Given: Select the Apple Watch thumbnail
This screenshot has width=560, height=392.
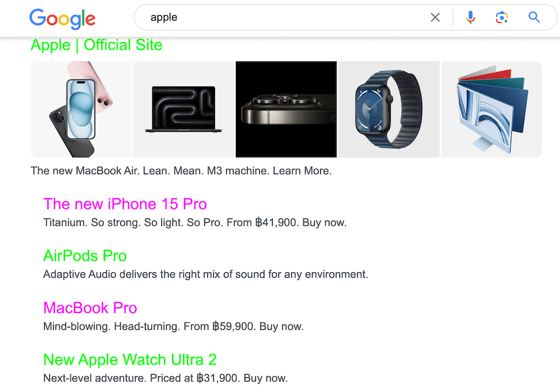Looking at the screenshot, I should tap(389, 109).
